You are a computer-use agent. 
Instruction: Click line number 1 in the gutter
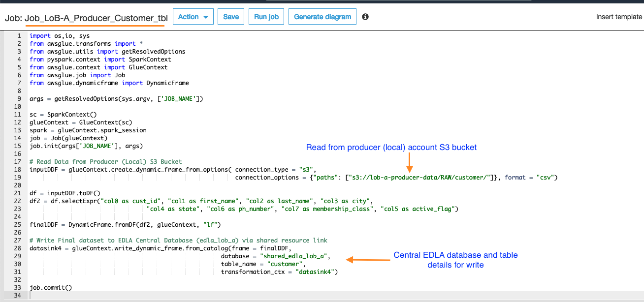pos(19,36)
